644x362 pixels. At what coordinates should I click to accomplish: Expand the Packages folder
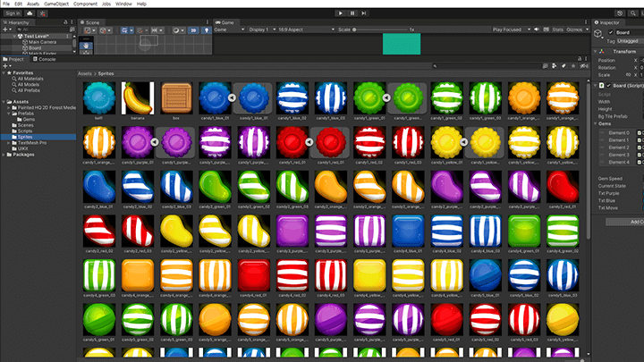point(4,155)
